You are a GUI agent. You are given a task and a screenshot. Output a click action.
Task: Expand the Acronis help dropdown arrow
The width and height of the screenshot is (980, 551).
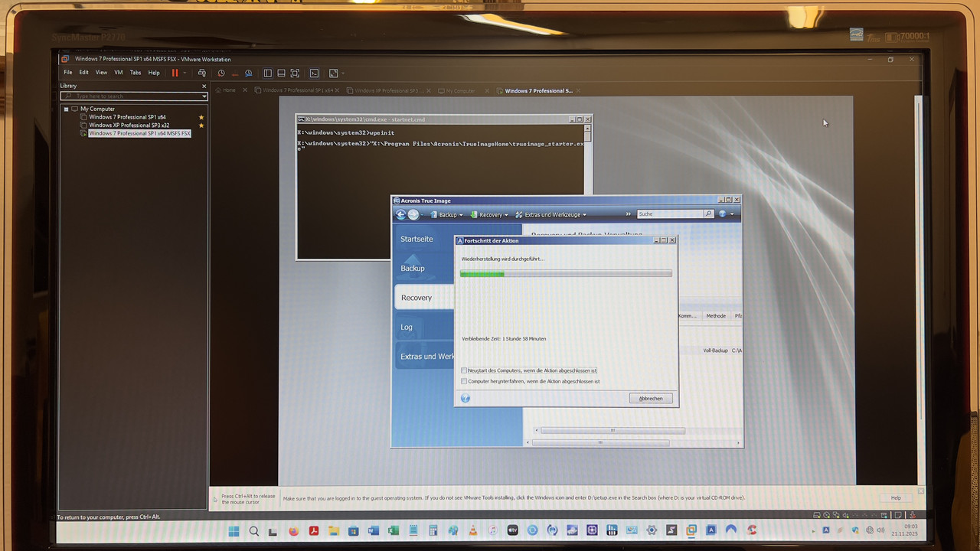732,214
